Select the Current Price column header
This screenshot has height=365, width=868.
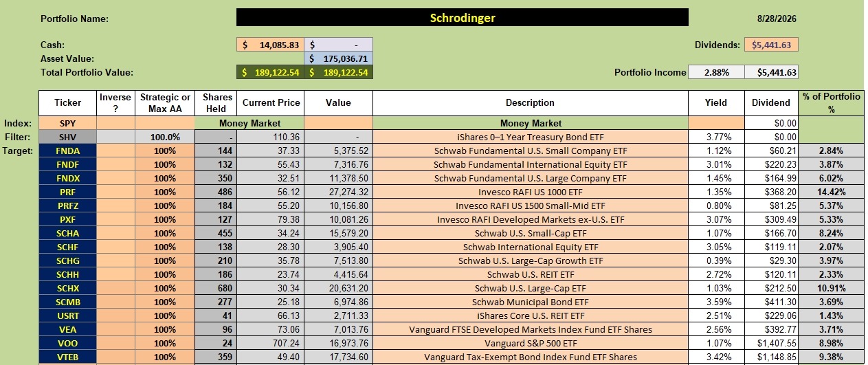pos(271,102)
